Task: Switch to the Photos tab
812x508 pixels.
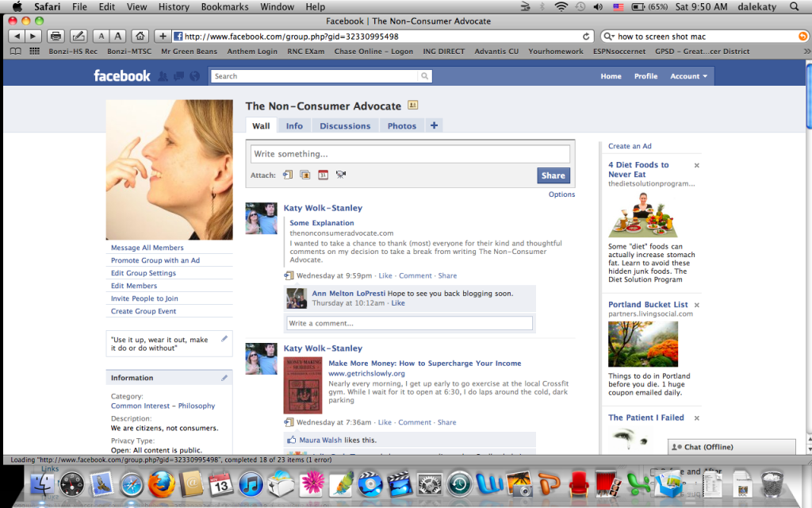Action: click(x=402, y=126)
